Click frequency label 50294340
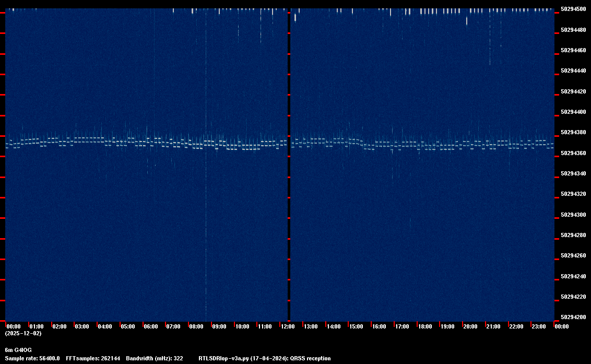This screenshot has height=364, width=591. tap(574, 173)
